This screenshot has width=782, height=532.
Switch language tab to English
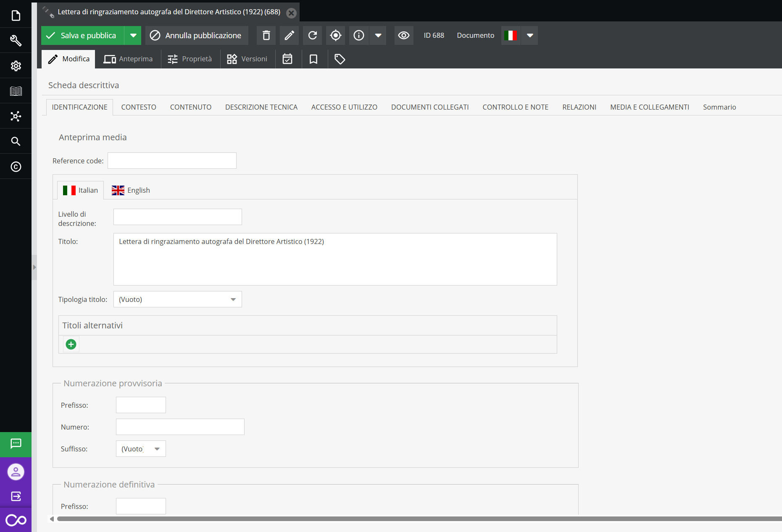point(131,190)
